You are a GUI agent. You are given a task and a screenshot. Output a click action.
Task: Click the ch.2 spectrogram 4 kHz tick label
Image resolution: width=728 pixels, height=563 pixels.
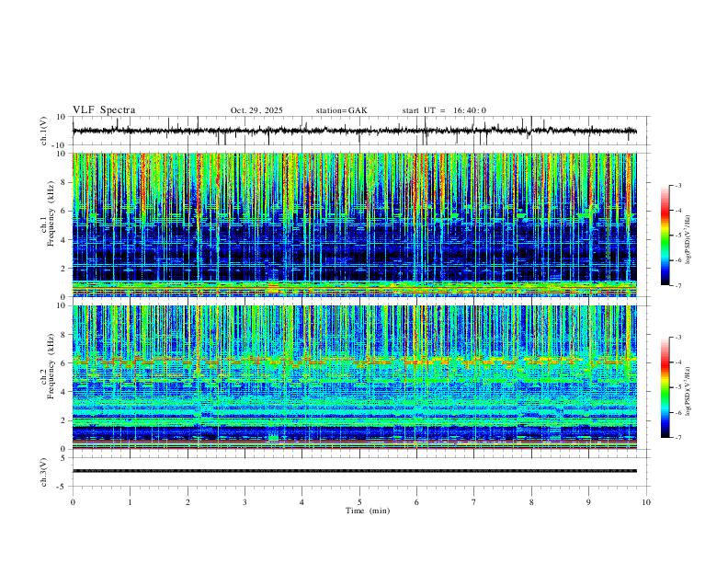[x=63, y=392]
